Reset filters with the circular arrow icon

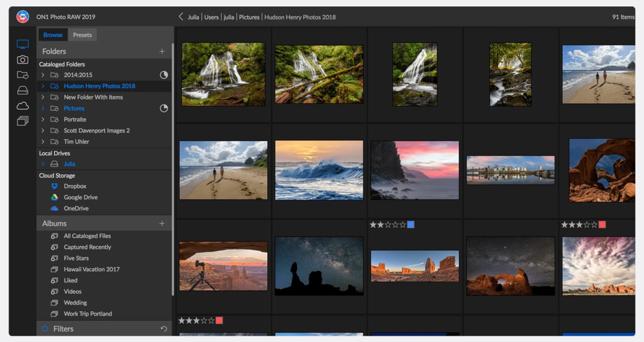(164, 329)
